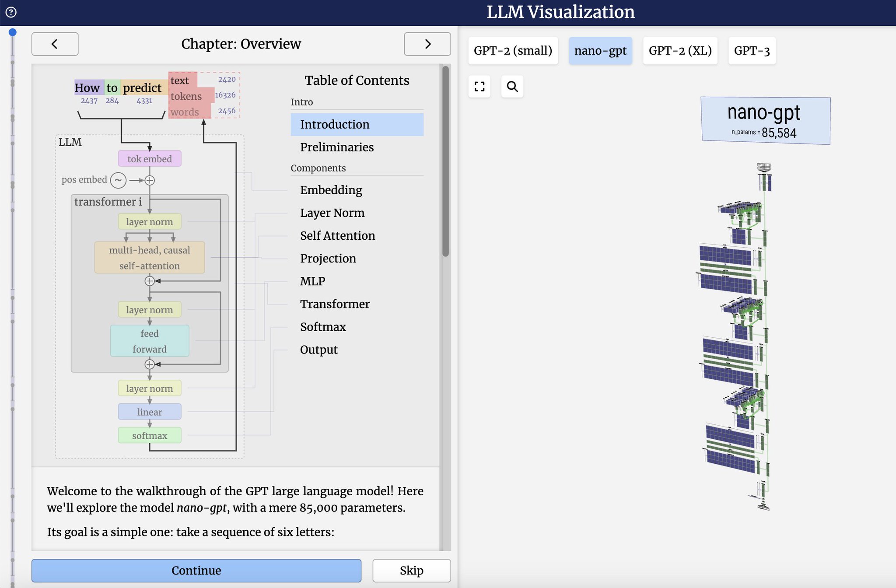896x588 pixels.
Task: Click the 'transformer i' label
Action: tap(108, 201)
